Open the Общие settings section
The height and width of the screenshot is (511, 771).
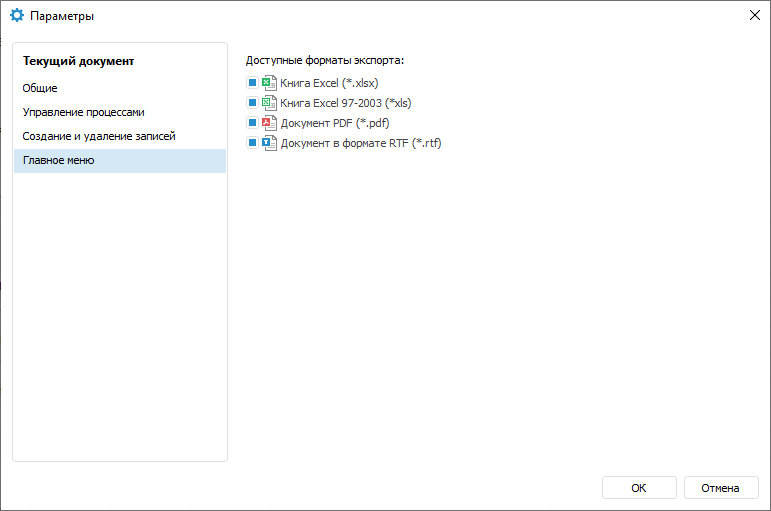click(40, 88)
